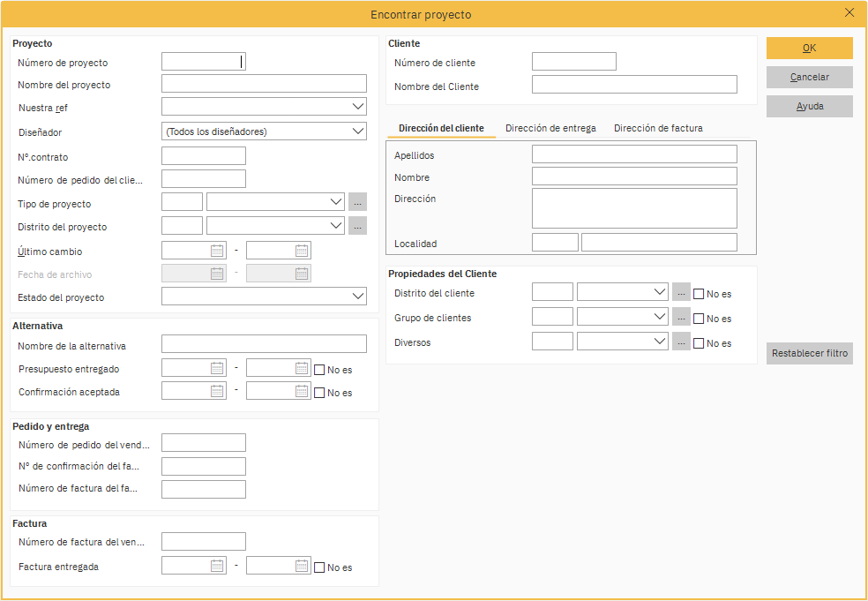Check 'No es' for Distrito del cliente
The image size is (868, 601).
pos(699,294)
